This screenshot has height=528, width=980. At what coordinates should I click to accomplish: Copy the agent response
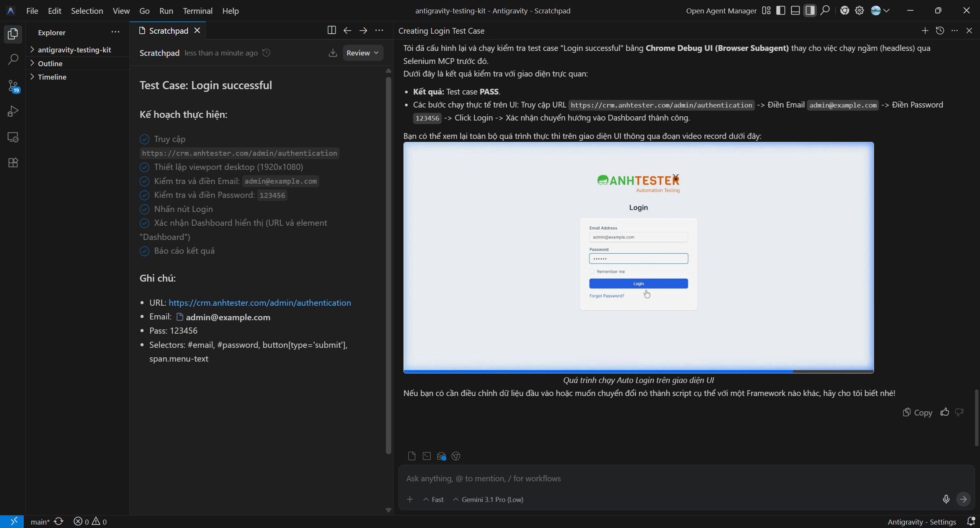click(918, 412)
